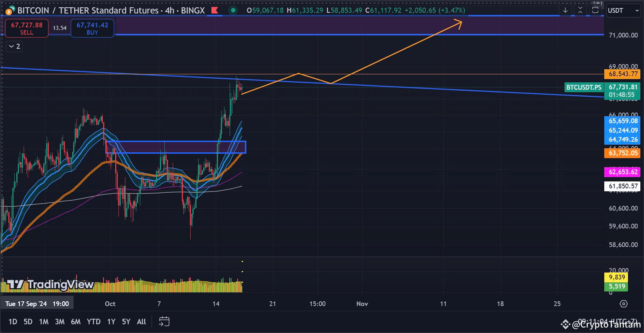
Task: Select the 1M time range
Action: [44, 321]
